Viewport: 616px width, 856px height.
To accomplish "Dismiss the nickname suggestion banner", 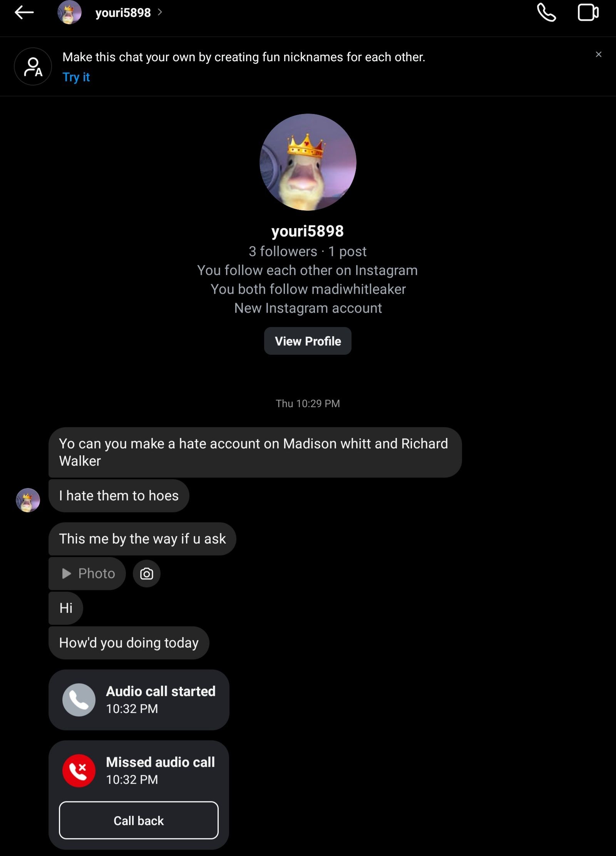I will click(598, 55).
